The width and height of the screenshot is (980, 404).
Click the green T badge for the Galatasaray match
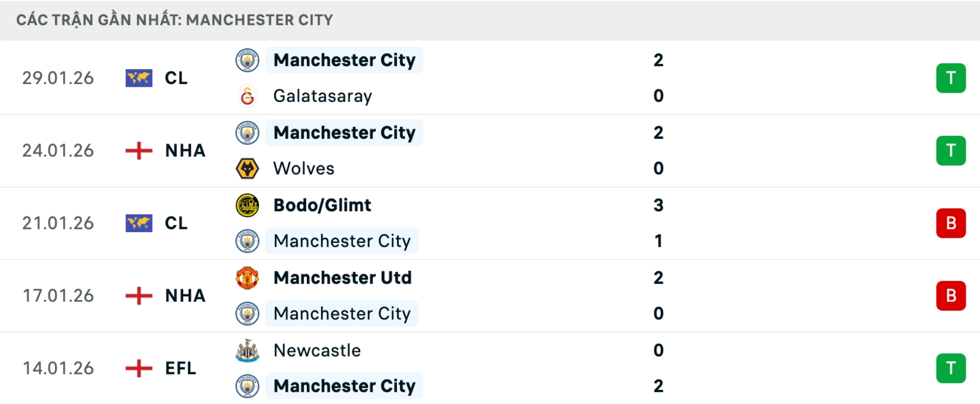[950, 78]
